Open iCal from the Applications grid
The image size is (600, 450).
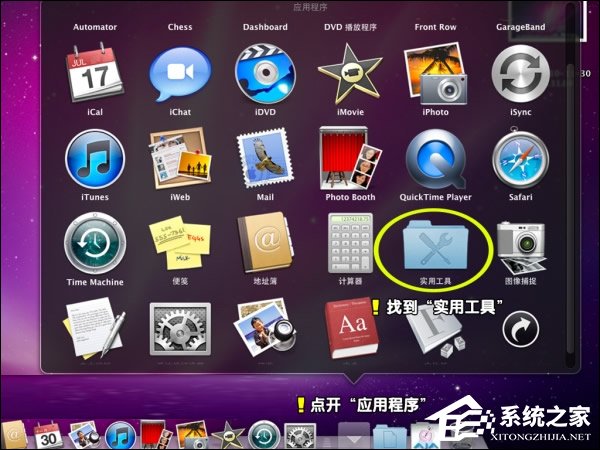tap(95, 73)
